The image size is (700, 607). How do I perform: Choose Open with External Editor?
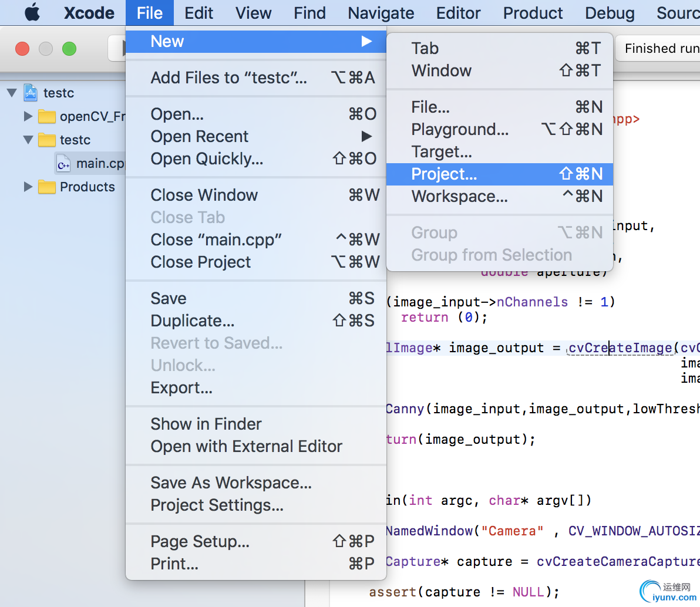(x=256, y=446)
